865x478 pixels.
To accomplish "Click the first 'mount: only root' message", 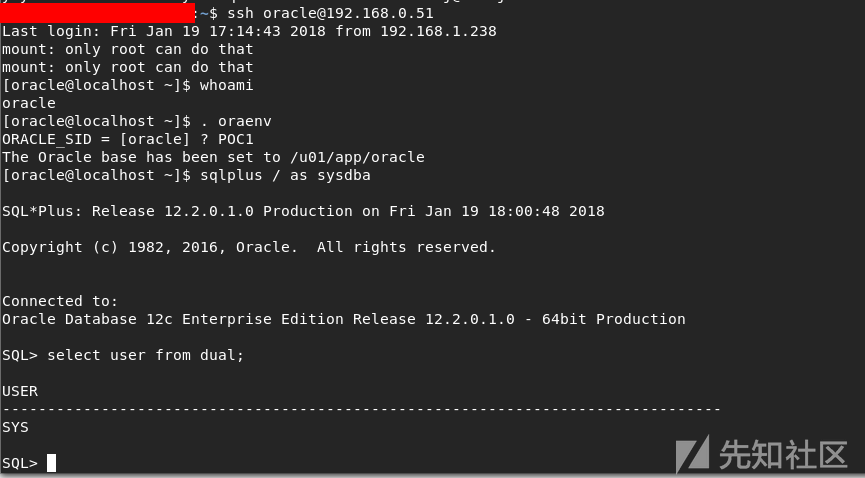I will (127, 50).
